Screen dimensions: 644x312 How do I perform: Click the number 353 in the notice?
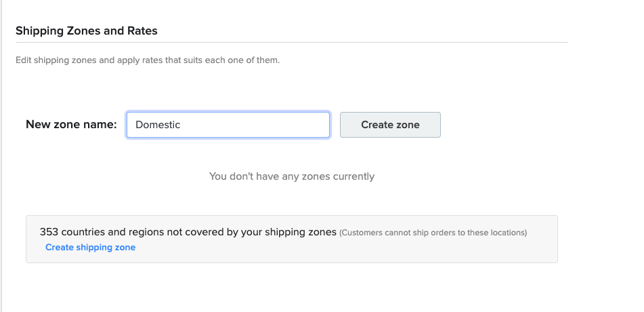(49, 232)
